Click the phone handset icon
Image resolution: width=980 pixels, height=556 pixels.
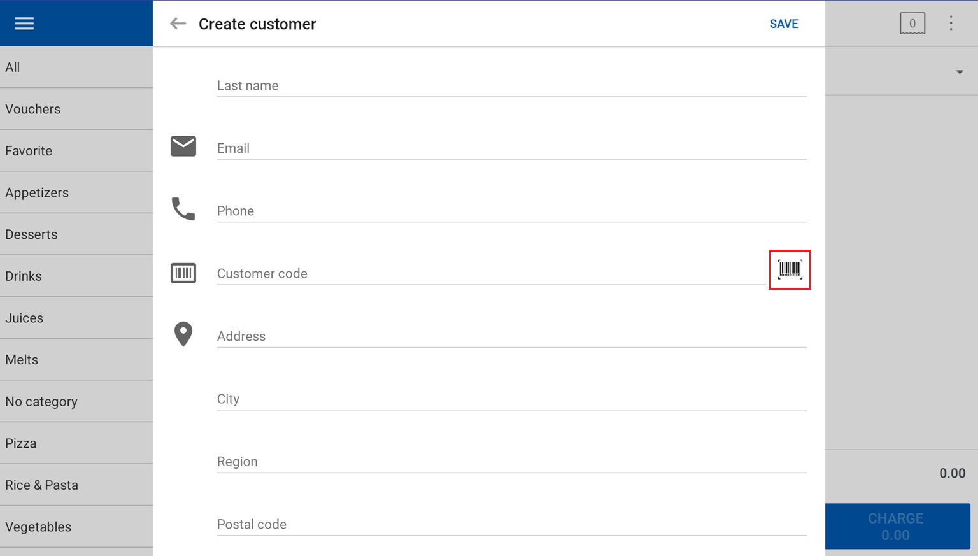click(183, 209)
